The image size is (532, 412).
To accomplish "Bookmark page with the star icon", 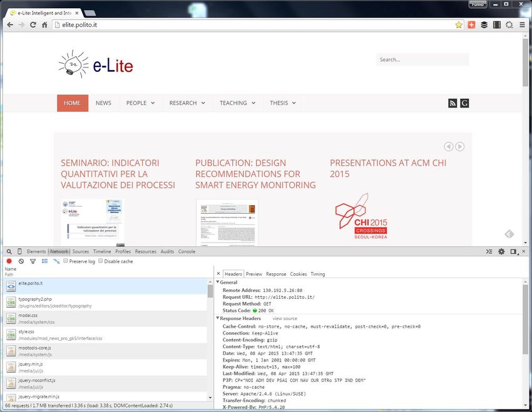I will click(x=459, y=25).
